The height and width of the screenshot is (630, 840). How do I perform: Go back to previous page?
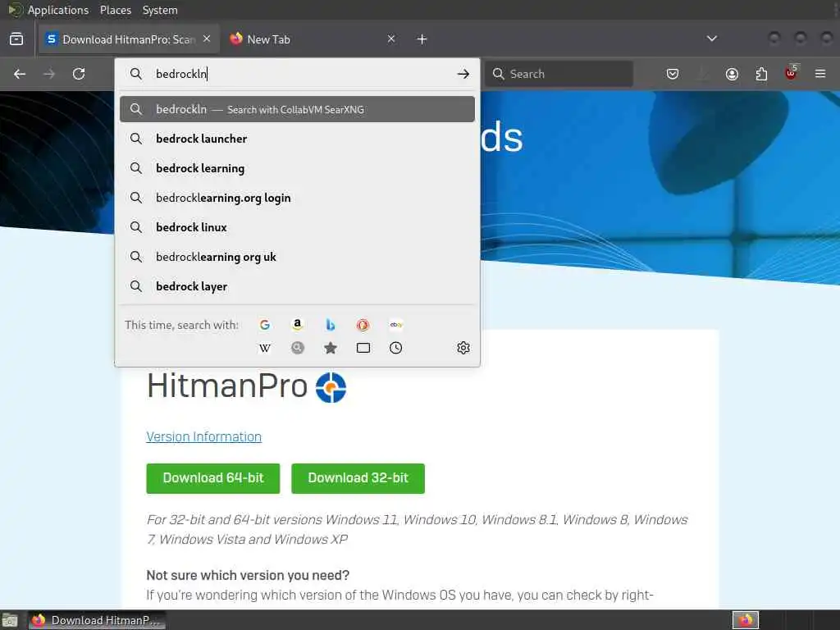[x=20, y=74]
